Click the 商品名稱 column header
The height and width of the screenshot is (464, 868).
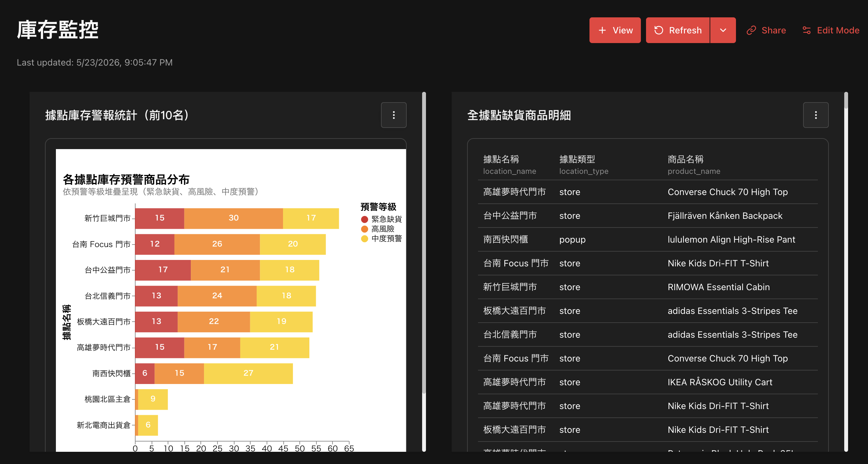[694, 165]
